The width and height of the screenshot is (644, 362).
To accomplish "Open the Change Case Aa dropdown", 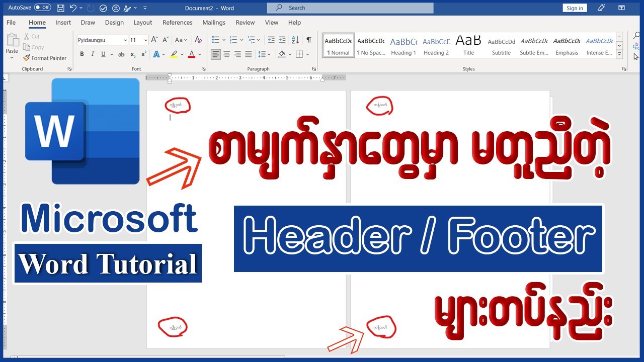I will [x=181, y=40].
